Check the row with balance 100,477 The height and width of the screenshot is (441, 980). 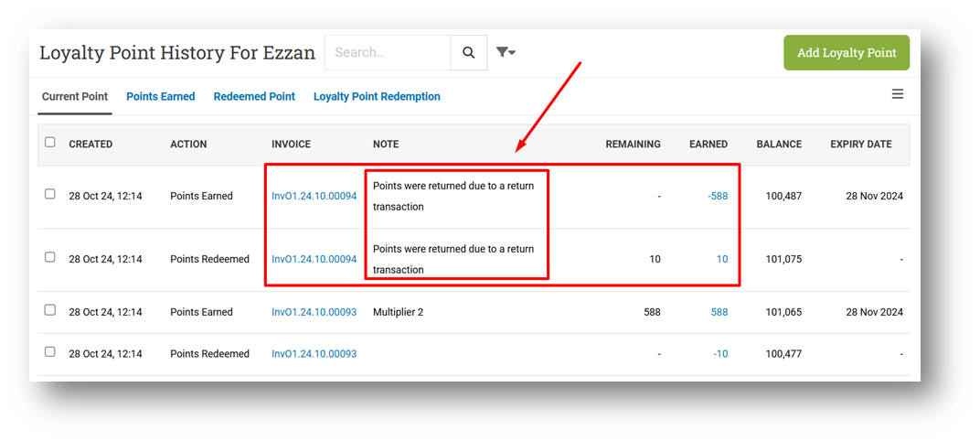tap(50, 352)
